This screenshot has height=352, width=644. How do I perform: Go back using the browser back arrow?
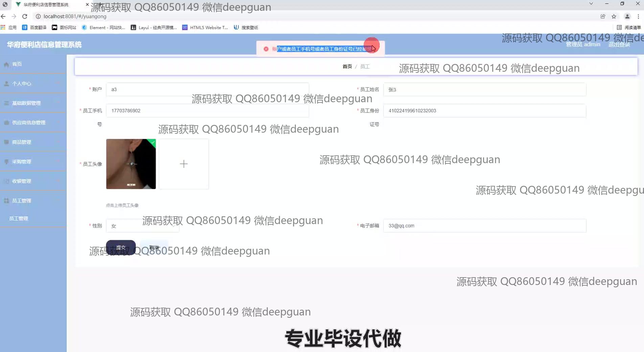click(x=3, y=16)
